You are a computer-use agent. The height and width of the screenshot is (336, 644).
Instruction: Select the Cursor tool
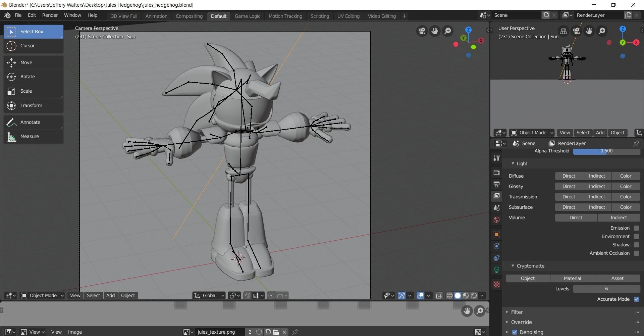pos(34,46)
